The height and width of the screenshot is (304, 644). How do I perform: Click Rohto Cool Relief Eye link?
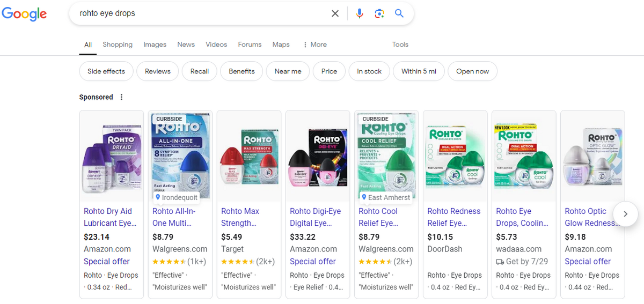coord(378,217)
